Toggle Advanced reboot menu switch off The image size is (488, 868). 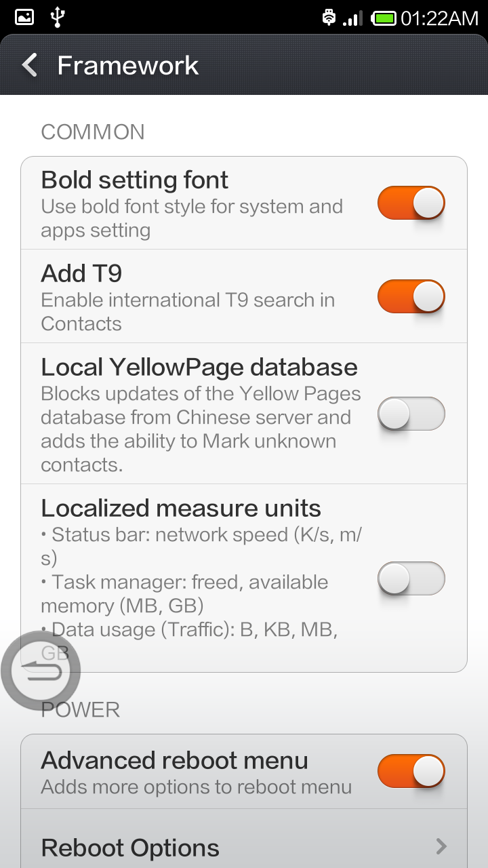[411, 772]
